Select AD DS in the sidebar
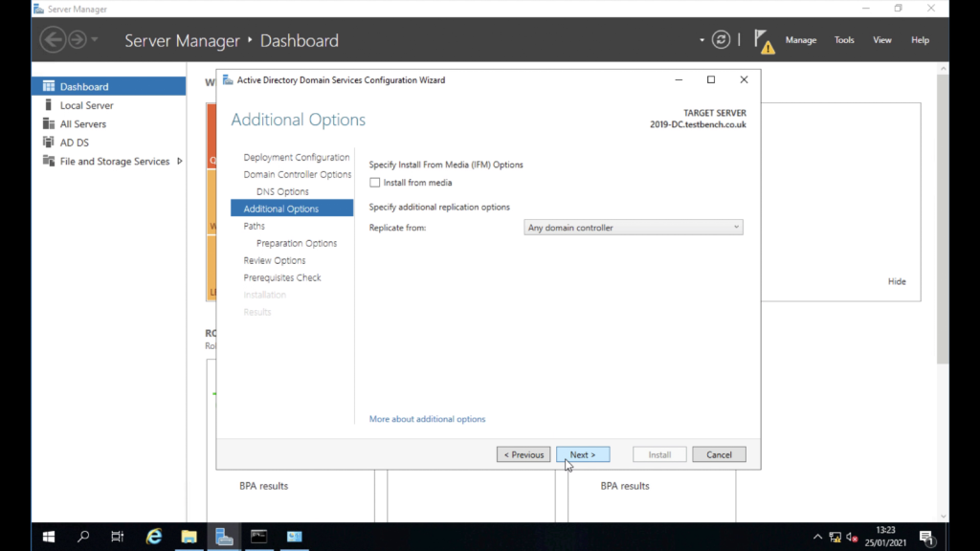 pos(72,142)
